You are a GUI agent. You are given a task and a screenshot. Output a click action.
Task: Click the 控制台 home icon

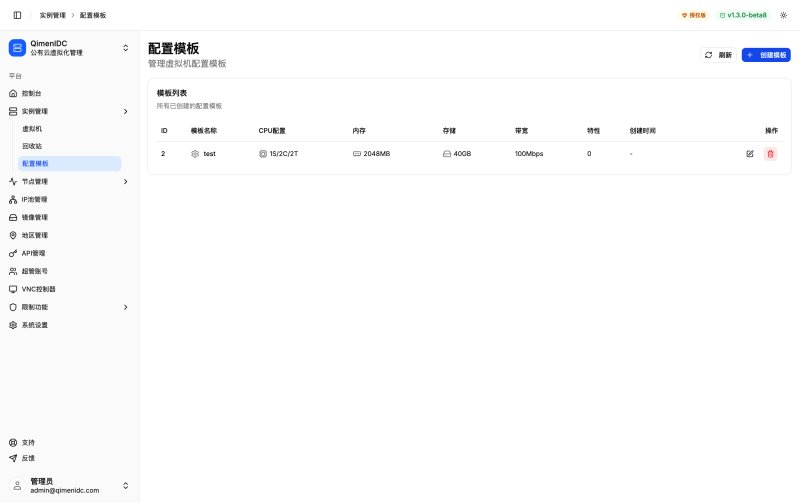pos(13,93)
